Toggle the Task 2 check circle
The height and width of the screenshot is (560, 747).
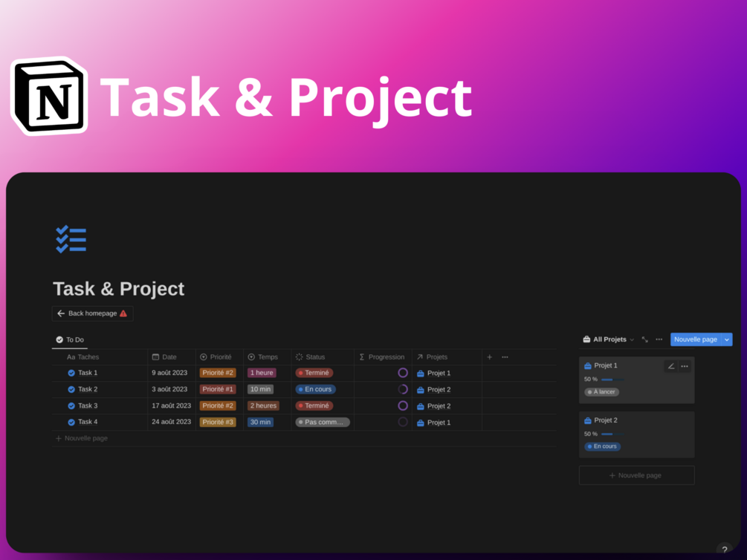tap(71, 389)
